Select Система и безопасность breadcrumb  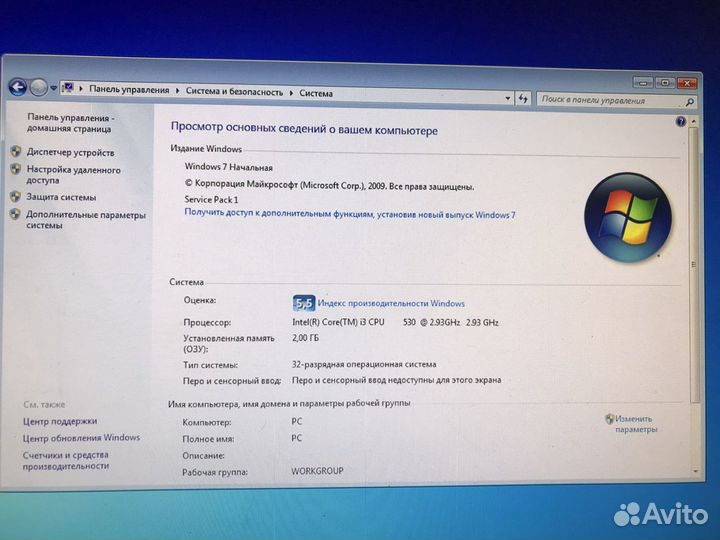coord(234,92)
